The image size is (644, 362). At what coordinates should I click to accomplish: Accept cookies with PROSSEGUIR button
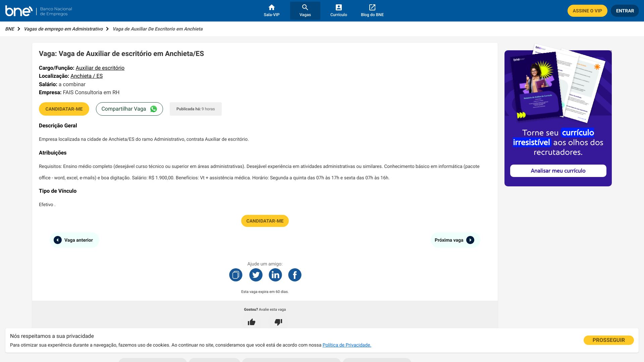click(609, 340)
